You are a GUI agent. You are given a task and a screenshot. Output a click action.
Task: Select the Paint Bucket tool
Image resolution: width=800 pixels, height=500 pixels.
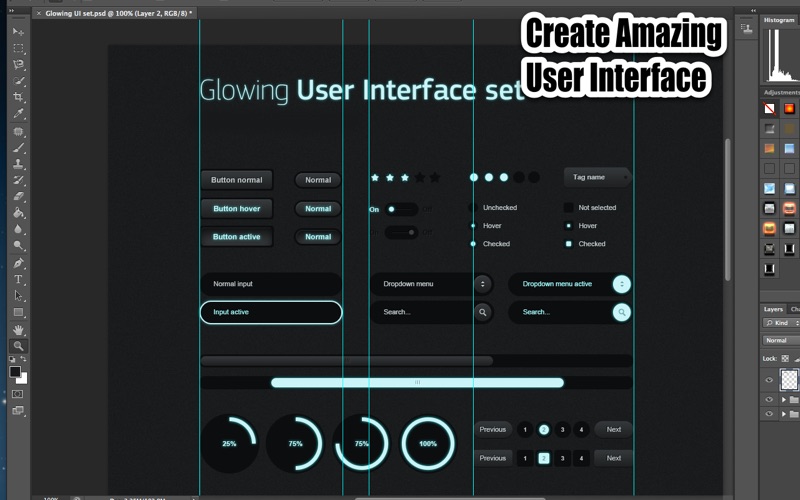pyautogui.click(x=18, y=213)
